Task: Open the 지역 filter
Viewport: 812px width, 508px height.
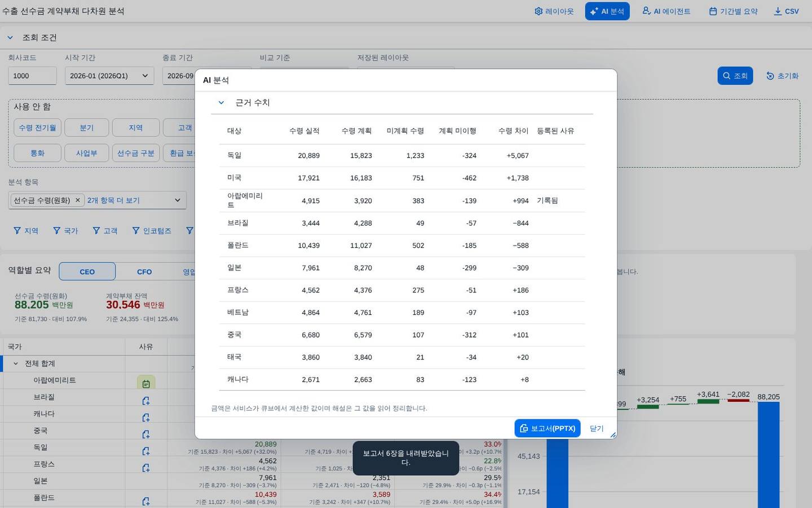Action: click(26, 231)
